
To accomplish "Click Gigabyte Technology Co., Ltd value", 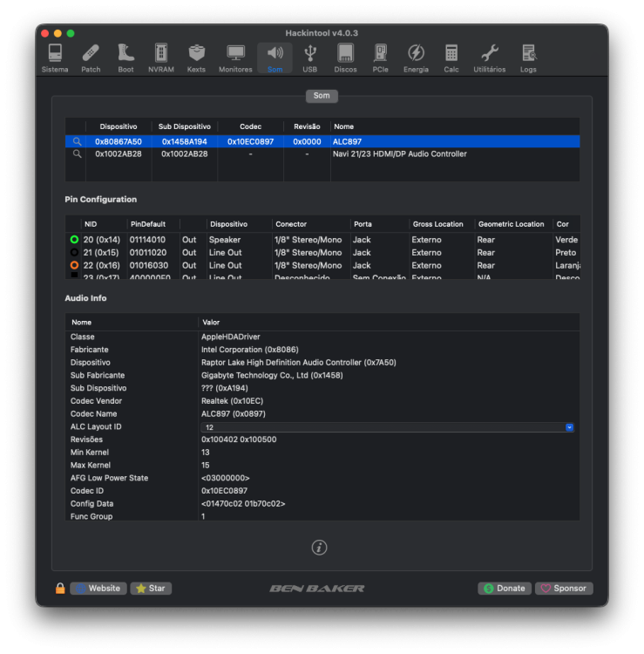I will pyautogui.click(x=272, y=375).
